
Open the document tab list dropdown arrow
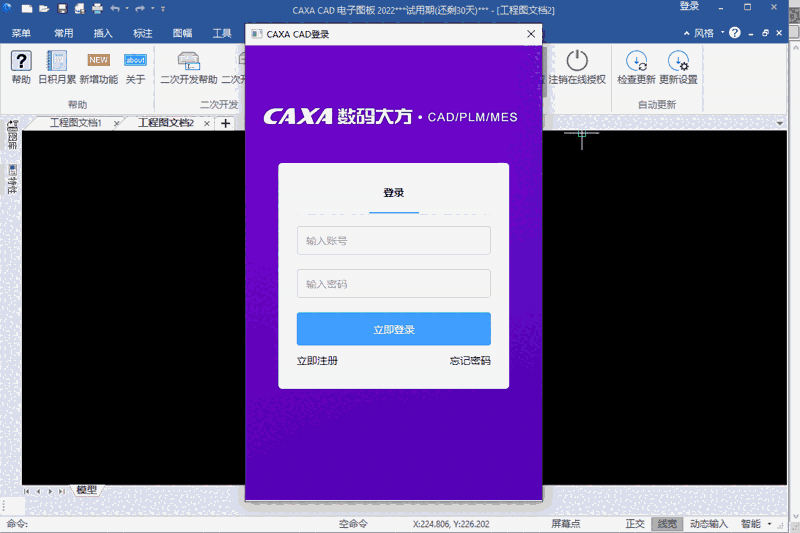point(780,123)
